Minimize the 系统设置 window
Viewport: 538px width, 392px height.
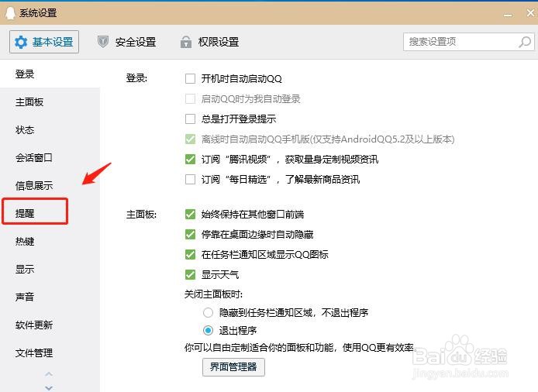tap(508, 15)
